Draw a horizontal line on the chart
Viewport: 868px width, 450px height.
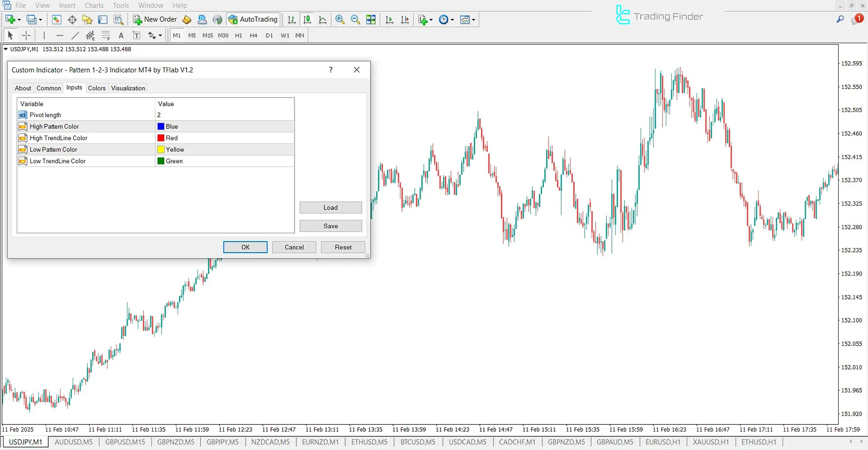pyautogui.click(x=59, y=35)
